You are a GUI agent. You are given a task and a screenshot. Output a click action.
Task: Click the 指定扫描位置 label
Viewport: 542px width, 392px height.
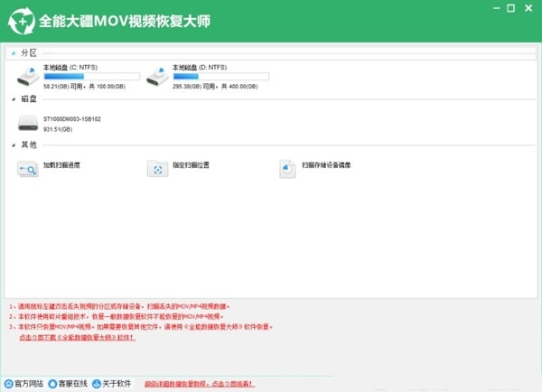pos(191,165)
